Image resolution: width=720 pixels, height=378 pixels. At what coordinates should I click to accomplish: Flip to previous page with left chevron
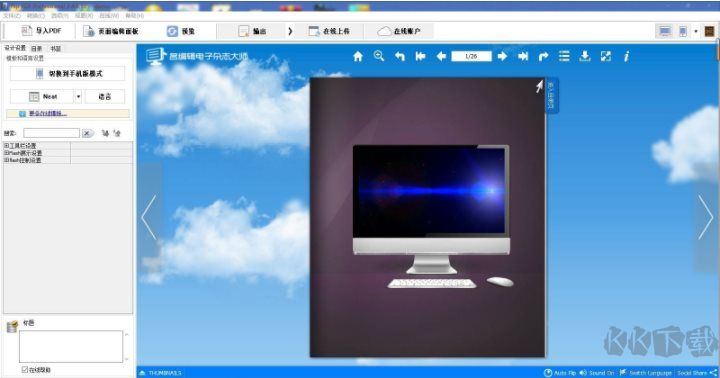click(149, 217)
